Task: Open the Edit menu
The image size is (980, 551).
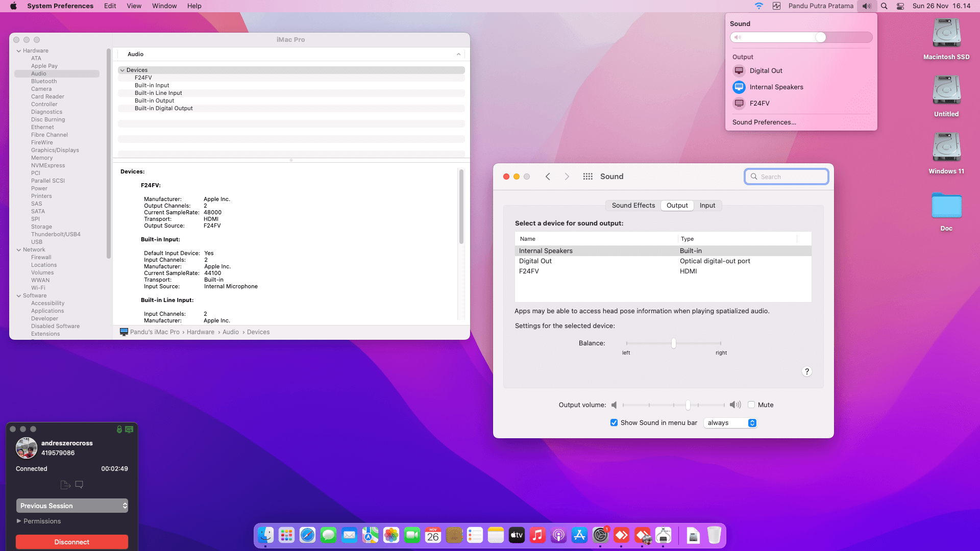Action: pyautogui.click(x=110, y=6)
